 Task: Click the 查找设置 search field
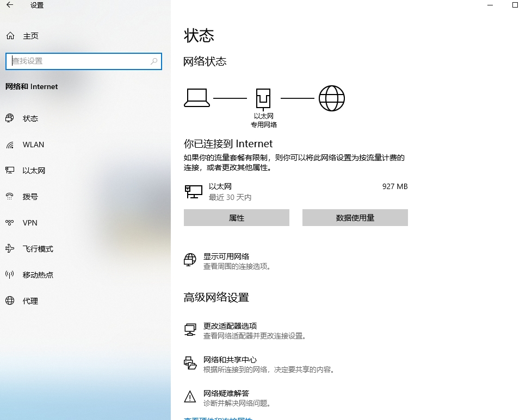pos(84,61)
